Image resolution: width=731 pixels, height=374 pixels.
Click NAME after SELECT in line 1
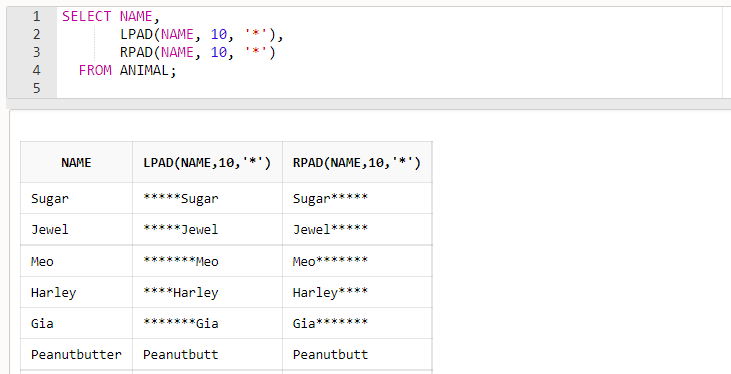point(136,16)
